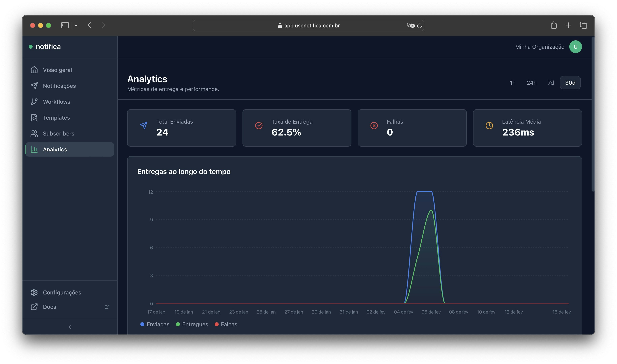Select the 24h time range tab
The height and width of the screenshot is (364, 617).
(531, 83)
